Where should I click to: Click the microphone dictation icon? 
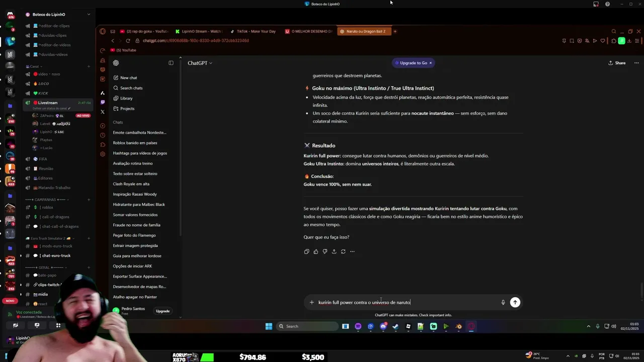[503, 302]
